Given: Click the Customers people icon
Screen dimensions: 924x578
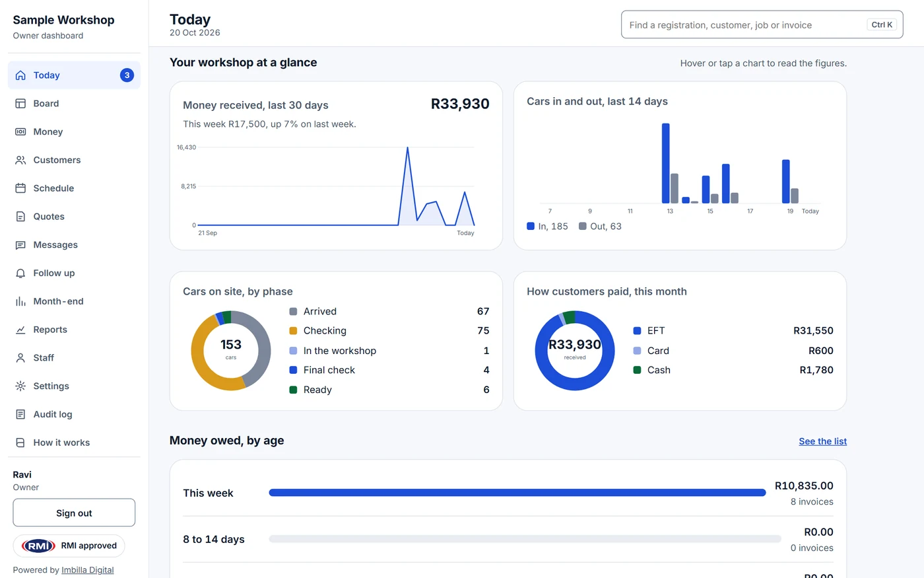Looking at the screenshot, I should coord(20,160).
